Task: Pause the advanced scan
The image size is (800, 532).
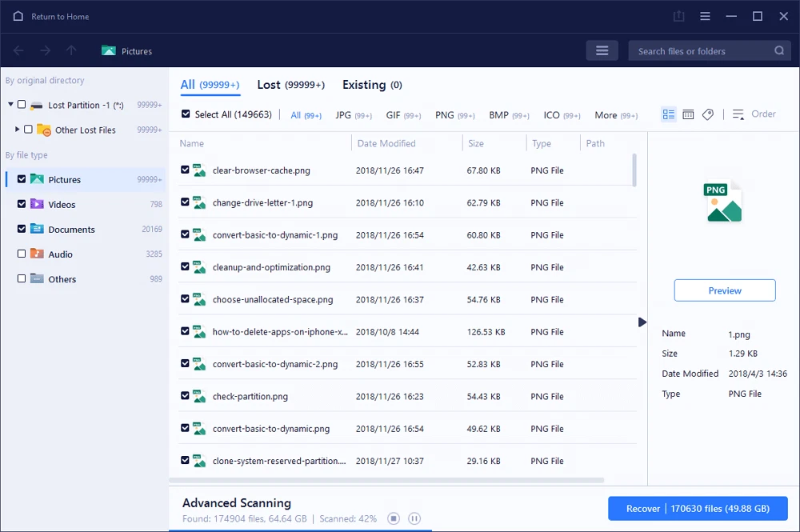Action: pyautogui.click(x=414, y=518)
